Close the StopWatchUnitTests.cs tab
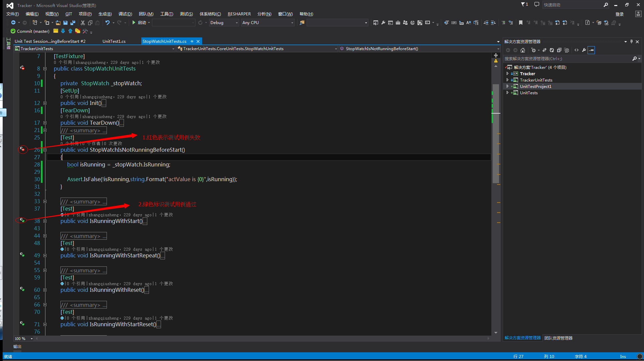Image resolution: width=644 pixels, height=361 pixels. (198, 41)
